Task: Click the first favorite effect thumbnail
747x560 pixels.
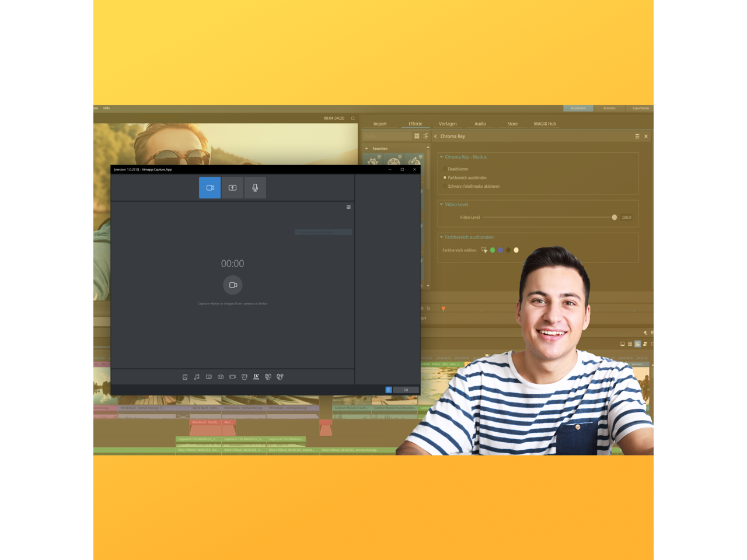Action: click(x=373, y=160)
